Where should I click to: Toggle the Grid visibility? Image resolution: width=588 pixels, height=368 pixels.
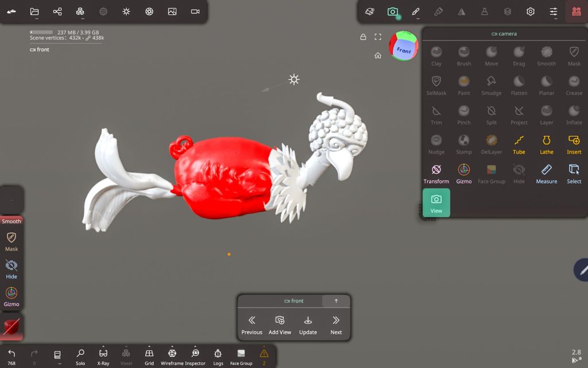[x=149, y=356]
